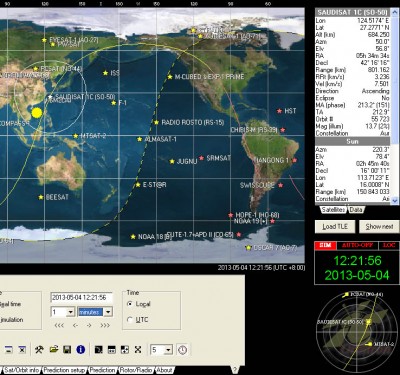
Task: Open the setup tools hammer icon
Action: (39, 349)
